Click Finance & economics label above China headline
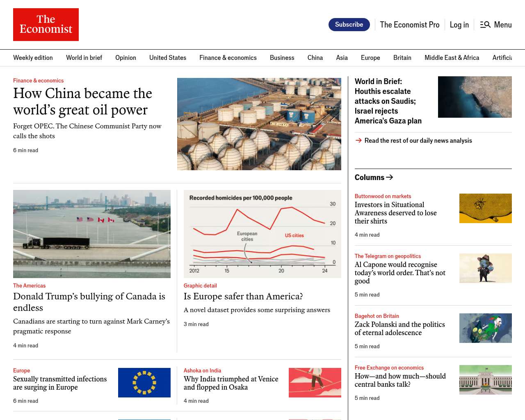 38,81
